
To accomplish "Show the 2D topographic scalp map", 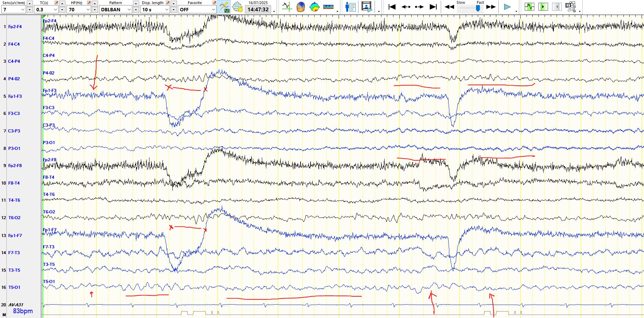I will pyautogui.click(x=314, y=7).
